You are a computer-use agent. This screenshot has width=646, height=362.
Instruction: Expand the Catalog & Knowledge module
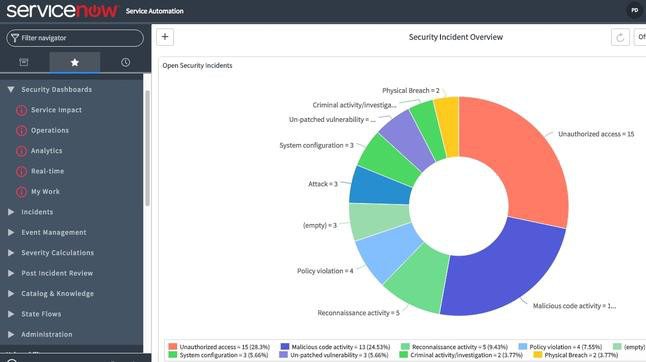point(11,293)
